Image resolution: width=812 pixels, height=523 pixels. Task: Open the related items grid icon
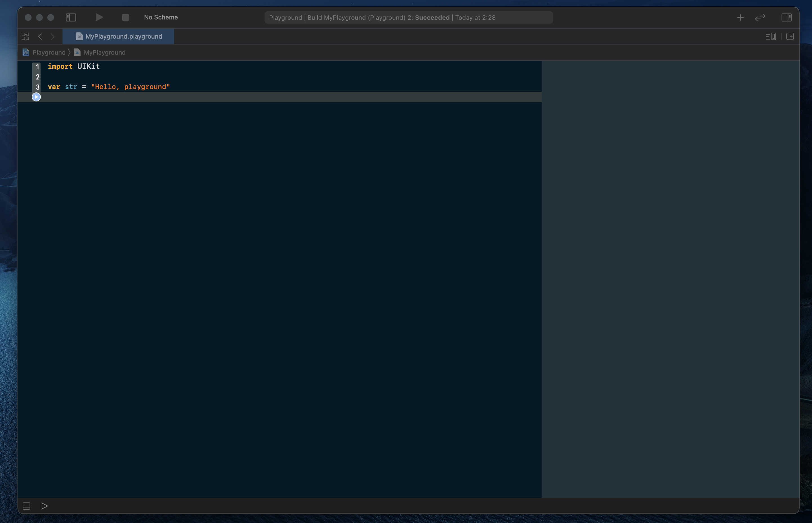pos(25,36)
